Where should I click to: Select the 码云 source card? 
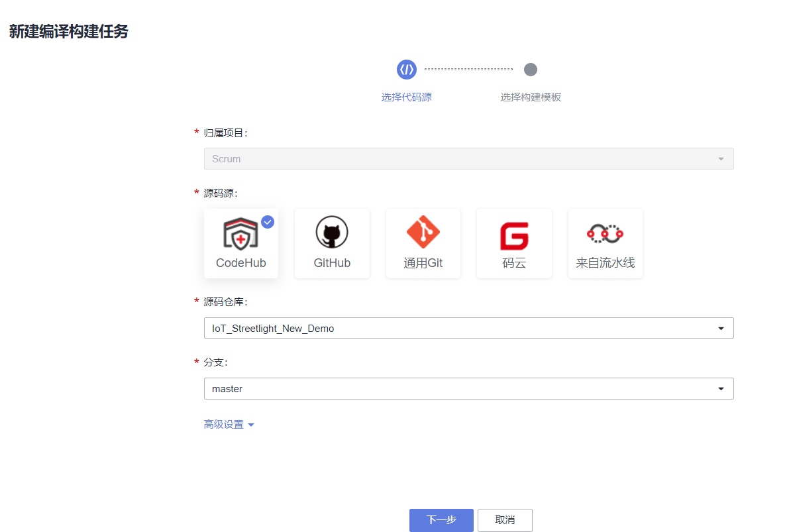pyautogui.click(x=514, y=243)
